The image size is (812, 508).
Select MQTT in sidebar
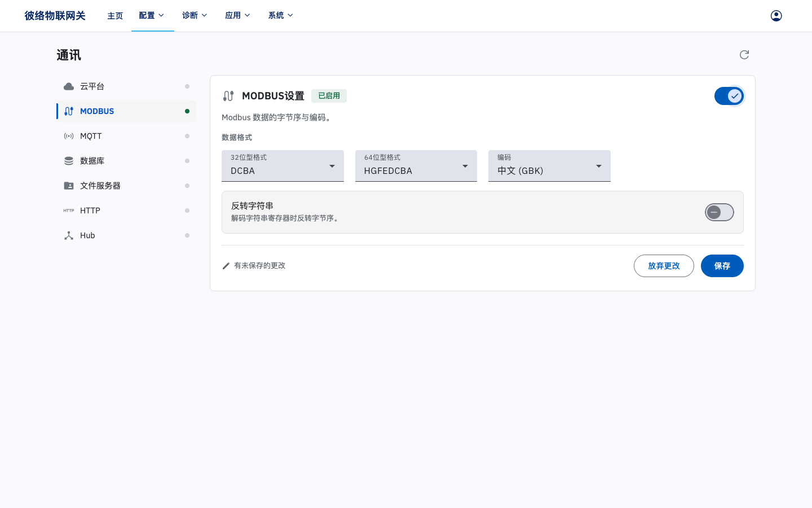click(x=126, y=136)
